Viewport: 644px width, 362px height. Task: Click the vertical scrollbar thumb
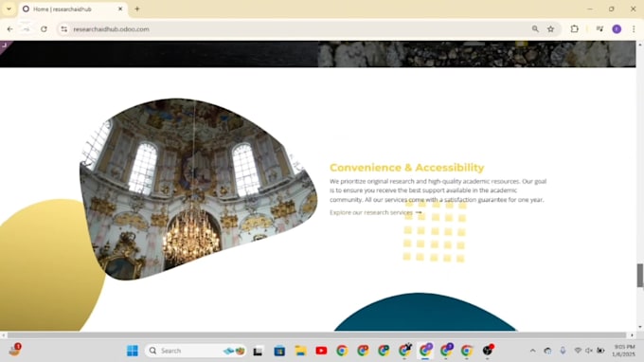pyautogui.click(x=640, y=276)
